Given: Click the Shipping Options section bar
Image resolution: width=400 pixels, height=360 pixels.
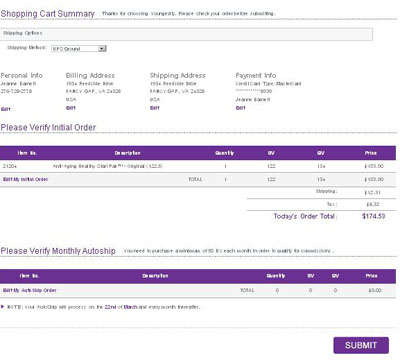Looking at the screenshot, I should pos(186,34).
